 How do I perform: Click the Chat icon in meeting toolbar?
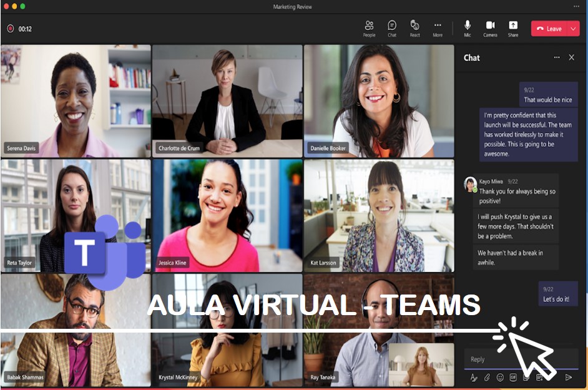[x=392, y=28]
